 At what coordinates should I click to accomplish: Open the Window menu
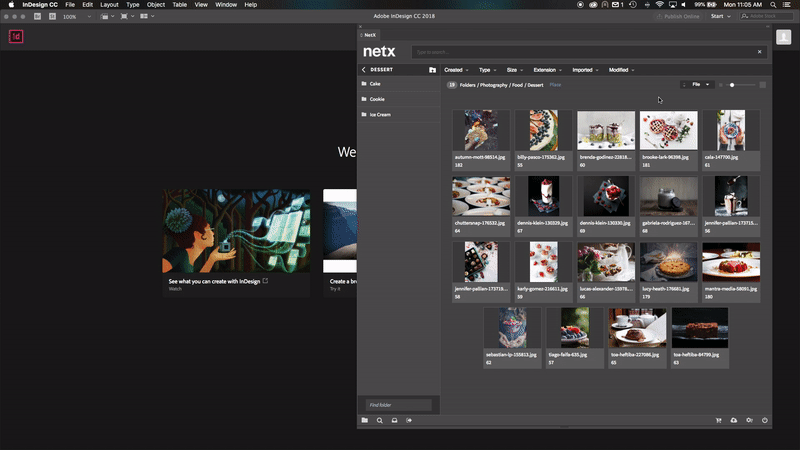click(x=226, y=5)
